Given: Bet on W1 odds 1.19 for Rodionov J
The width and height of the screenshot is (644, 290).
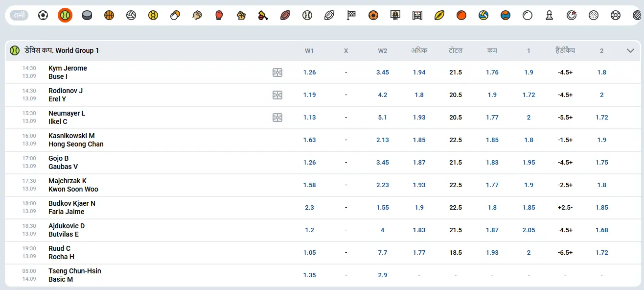Looking at the screenshot, I should (309, 95).
